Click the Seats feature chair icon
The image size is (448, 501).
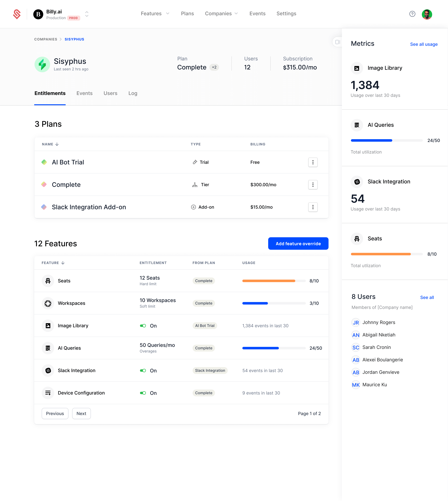pyautogui.click(x=48, y=281)
